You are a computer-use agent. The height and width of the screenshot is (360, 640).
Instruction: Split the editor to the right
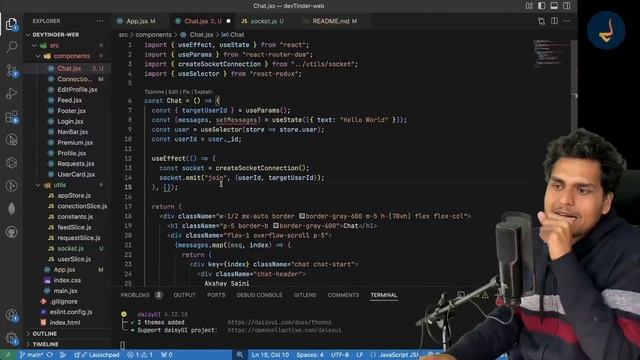pyautogui.click(x=554, y=21)
